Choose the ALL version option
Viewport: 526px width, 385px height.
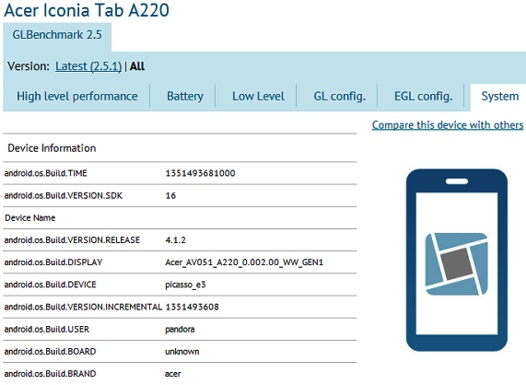click(138, 66)
